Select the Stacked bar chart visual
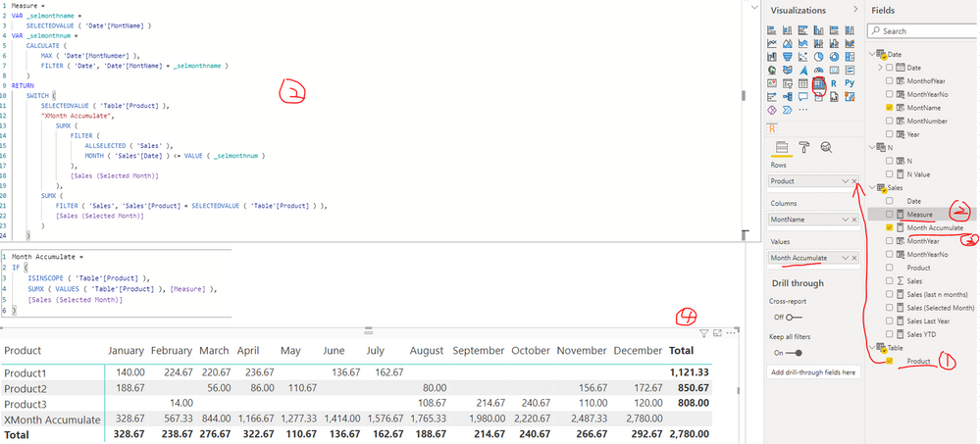The image size is (980, 444). coord(772,30)
